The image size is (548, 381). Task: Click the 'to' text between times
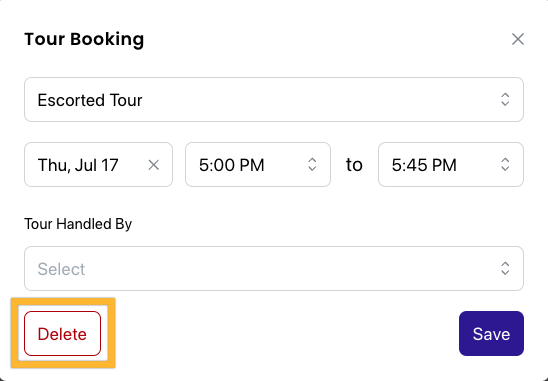click(x=354, y=165)
